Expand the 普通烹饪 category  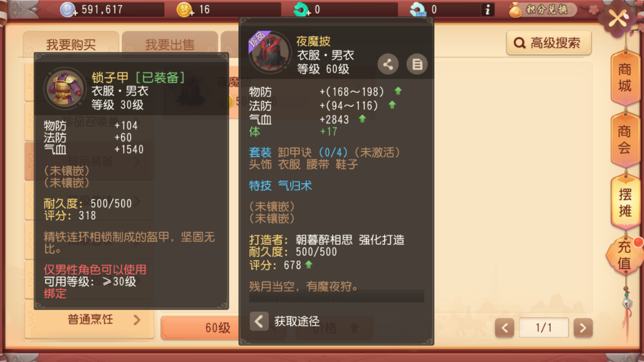click(x=90, y=320)
